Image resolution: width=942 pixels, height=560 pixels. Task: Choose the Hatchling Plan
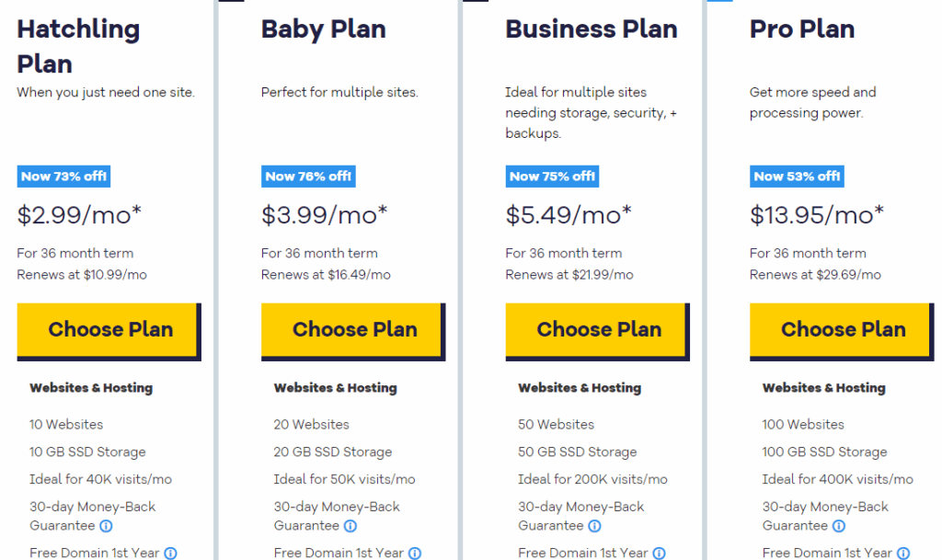(109, 329)
